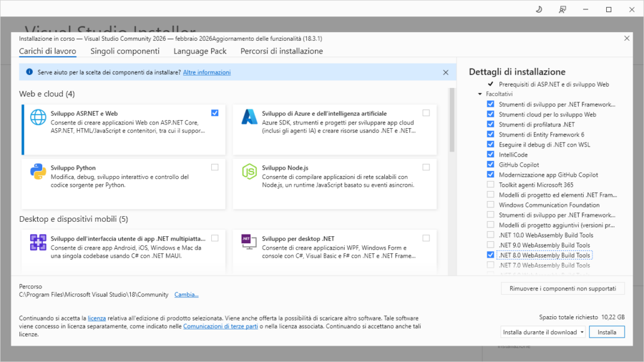Disable the GitHub Copilot checkbox
Image resolution: width=644 pixels, height=362 pixels.
click(x=491, y=164)
